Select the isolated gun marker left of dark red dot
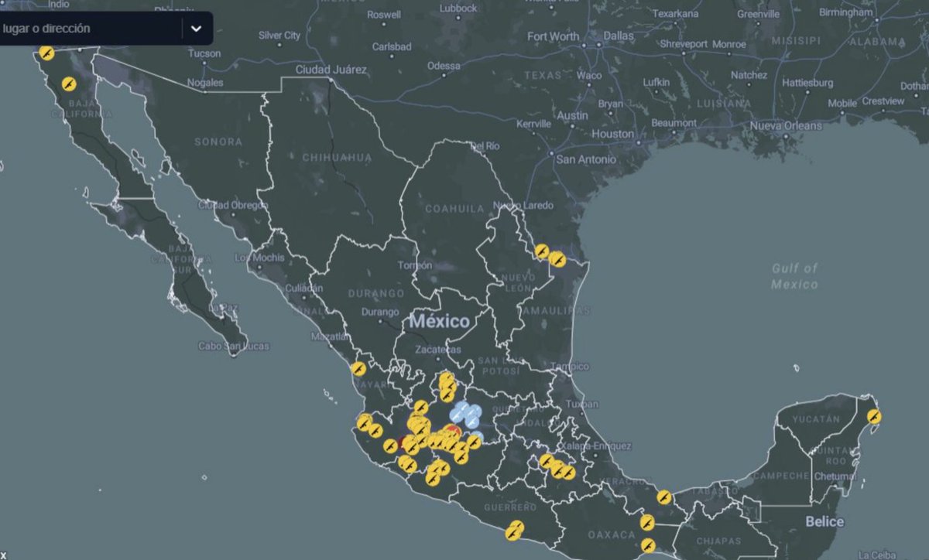Screen dimensions: 929x560 pyautogui.click(x=391, y=446)
